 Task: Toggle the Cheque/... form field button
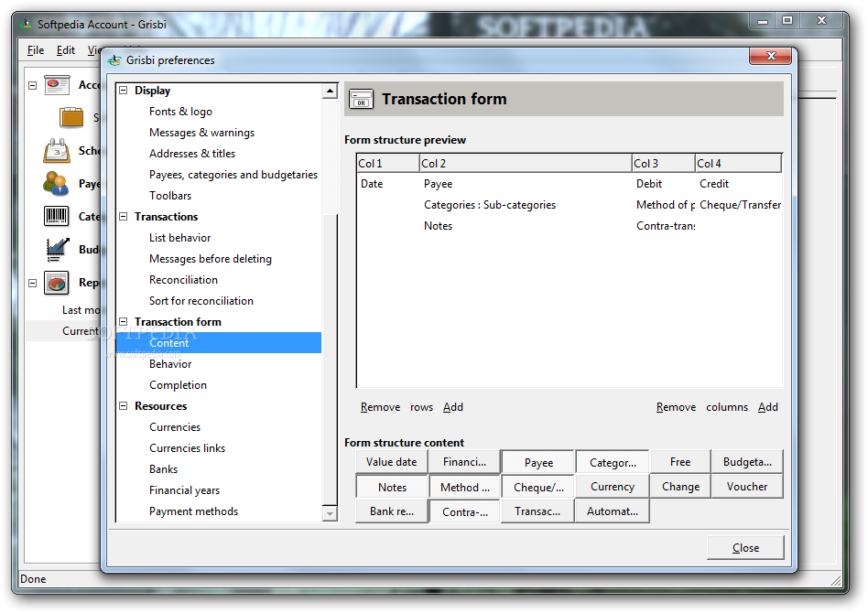[x=538, y=487]
